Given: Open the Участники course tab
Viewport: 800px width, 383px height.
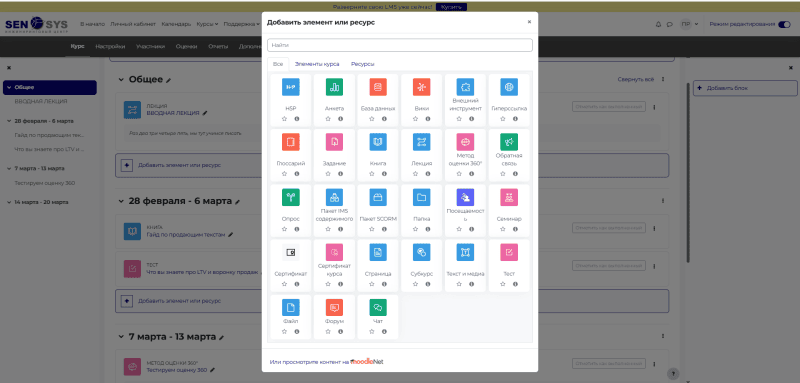Looking at the screenshot, I should (x=150, y=46).
